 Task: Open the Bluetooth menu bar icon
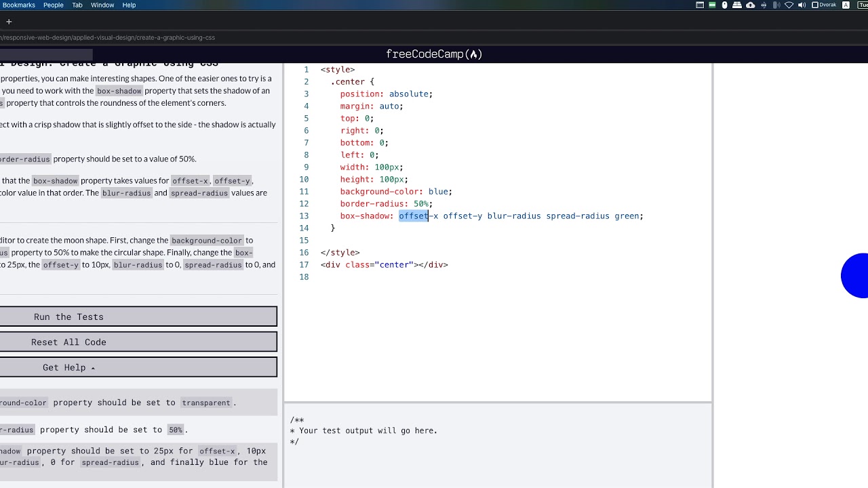coord(764,5)
